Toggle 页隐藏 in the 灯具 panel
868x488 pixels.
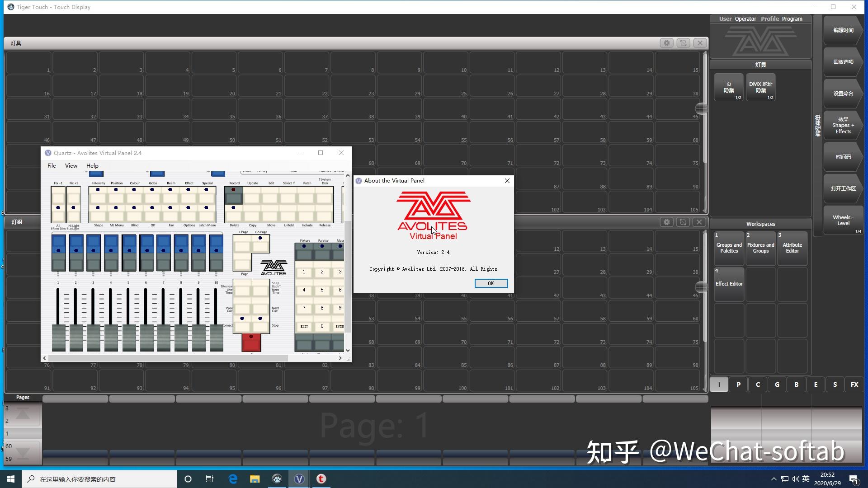tap(728, 87)
